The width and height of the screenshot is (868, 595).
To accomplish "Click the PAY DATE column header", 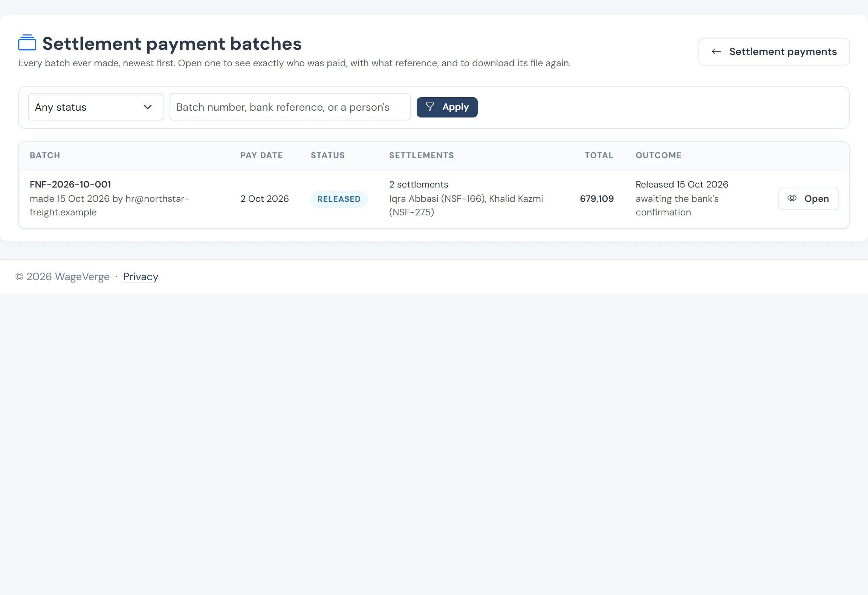I will pos(261,155).
